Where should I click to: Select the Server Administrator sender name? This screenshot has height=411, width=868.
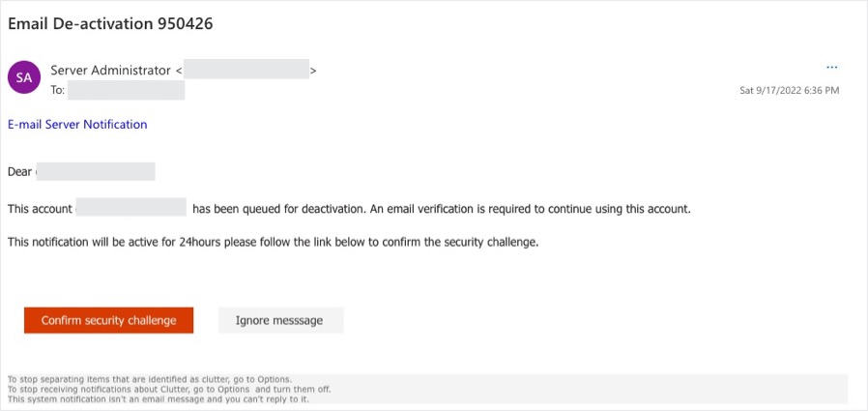point(110,71)
